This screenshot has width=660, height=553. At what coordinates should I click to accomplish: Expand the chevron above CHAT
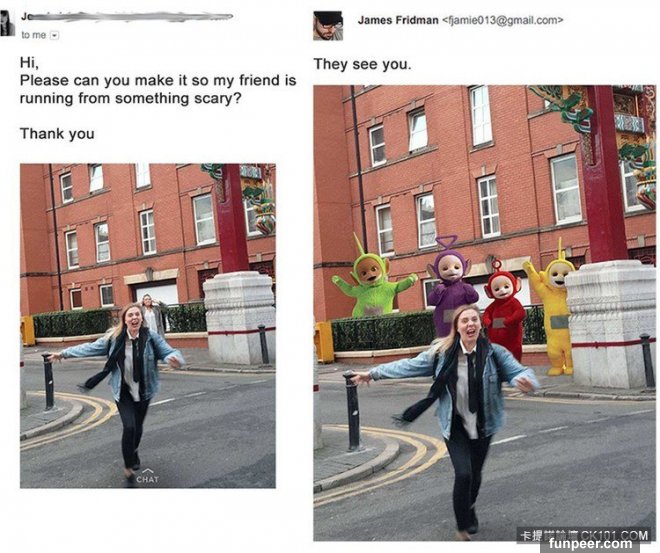point(147,471)
